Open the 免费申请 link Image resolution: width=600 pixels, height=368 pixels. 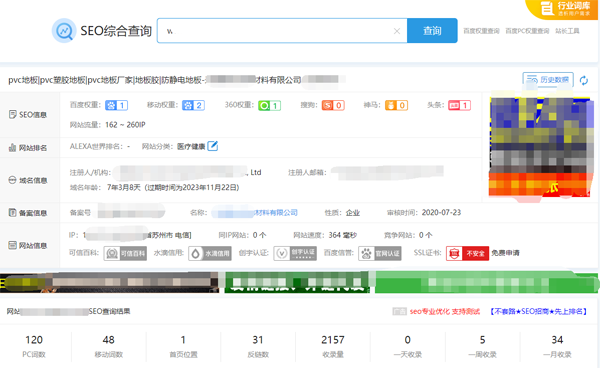(x=505, y=253)
